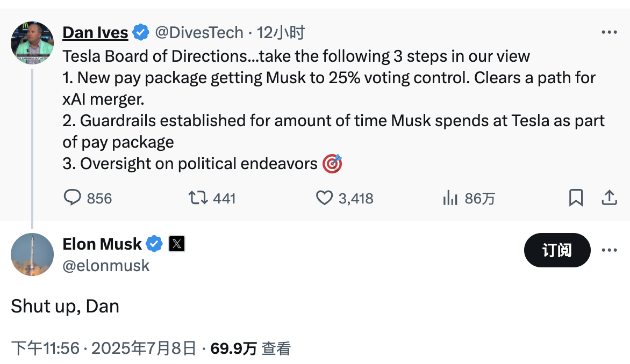Open the share icon on Dan Ives' tweet
Image resolution: width=630 pixels, height=364 pixels.
609,198
